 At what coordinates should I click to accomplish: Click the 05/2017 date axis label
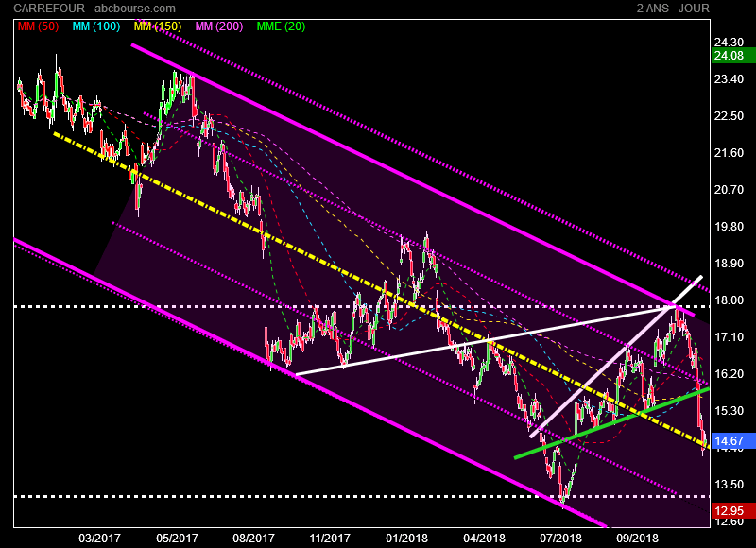tap(177, 538)
